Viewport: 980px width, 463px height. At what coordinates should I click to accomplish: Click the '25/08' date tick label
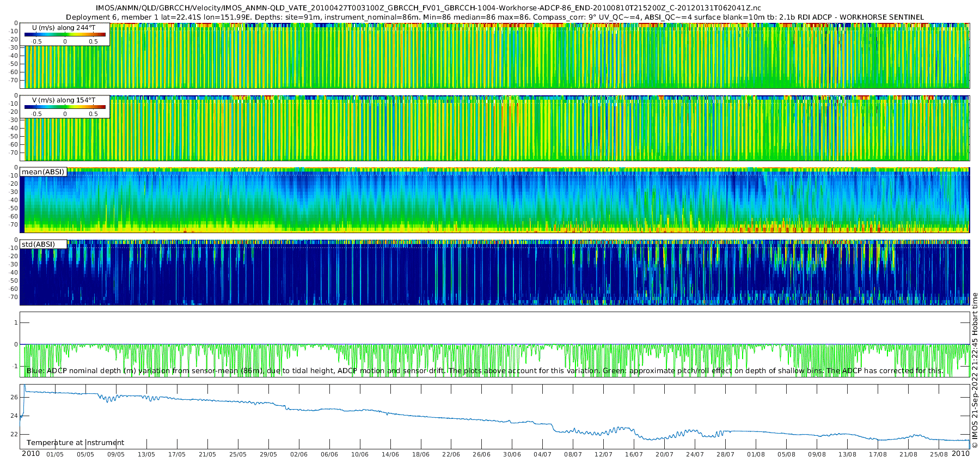(x=939, y=454)
